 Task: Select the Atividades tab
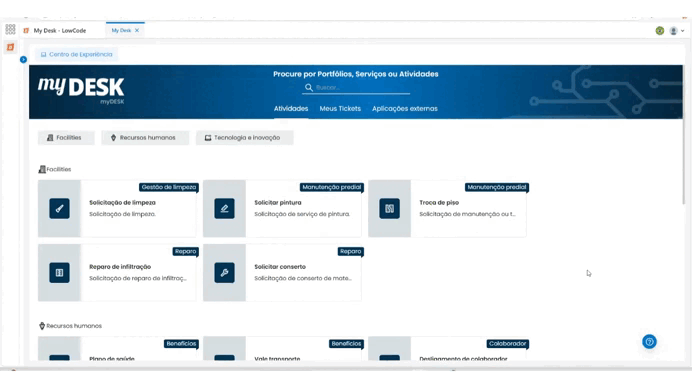[x=291, y=109]
